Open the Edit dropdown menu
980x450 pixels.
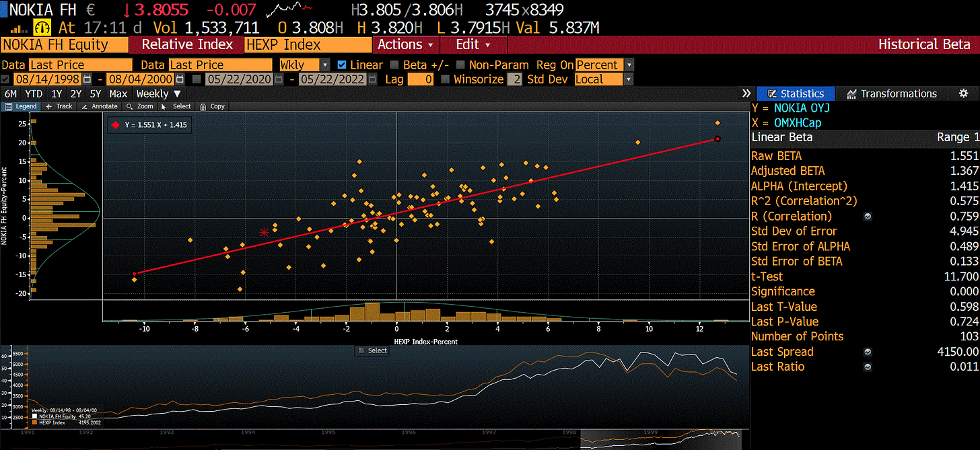pos(473,45)
